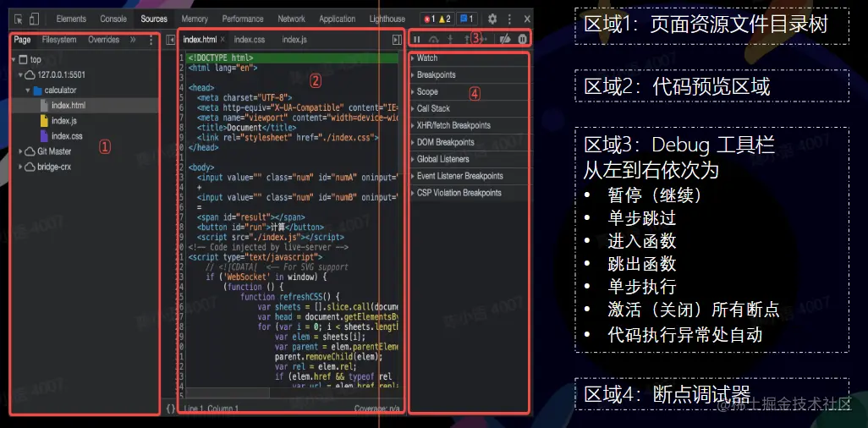Select the Filesystem navigator tab
The image size is (868, 428).
point(59,40)
